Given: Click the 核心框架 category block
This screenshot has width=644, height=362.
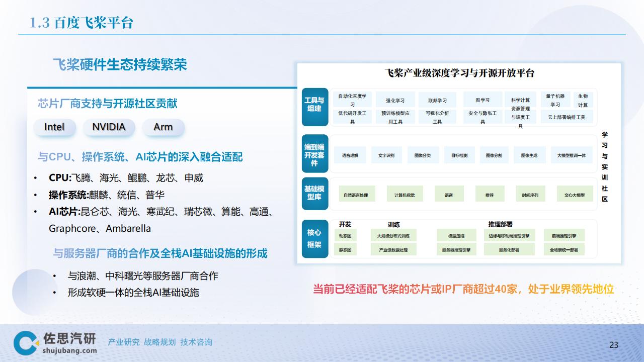Looking at the screenshot, I should point(314,239).
